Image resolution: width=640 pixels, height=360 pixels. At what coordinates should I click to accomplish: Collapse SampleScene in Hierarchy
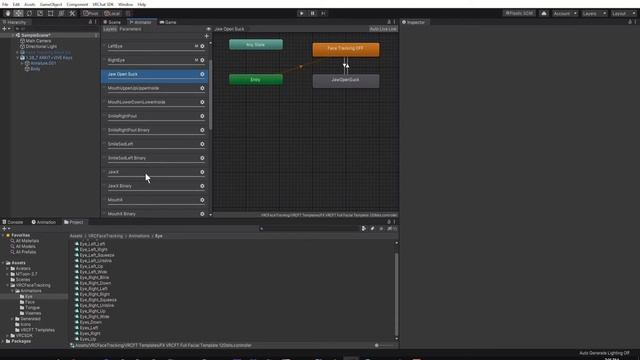(x=13, y=36)
